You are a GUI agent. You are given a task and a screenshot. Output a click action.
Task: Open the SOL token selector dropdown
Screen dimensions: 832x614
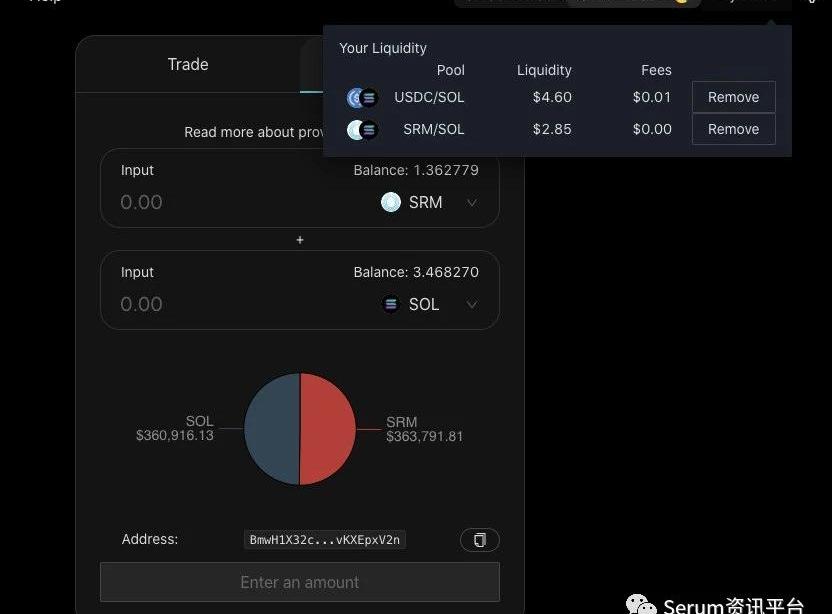471,305
